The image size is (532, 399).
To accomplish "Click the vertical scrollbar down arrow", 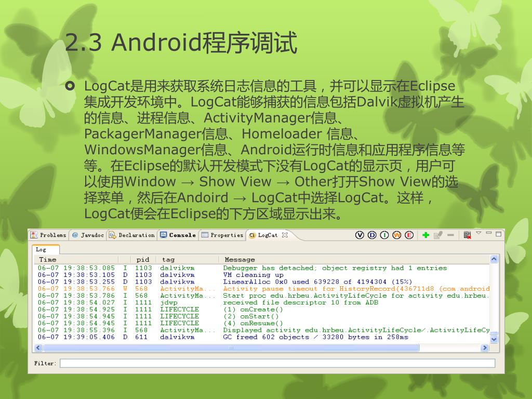I will (494, 339).
